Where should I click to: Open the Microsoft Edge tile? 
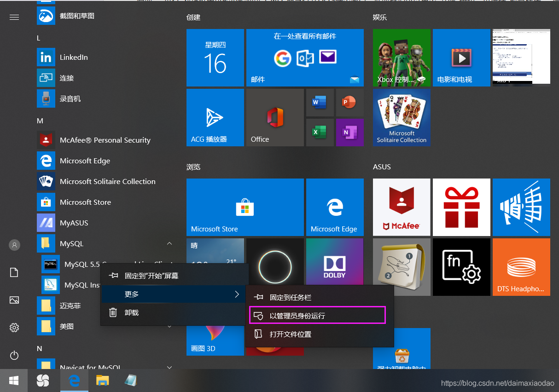tap(335, 207)
